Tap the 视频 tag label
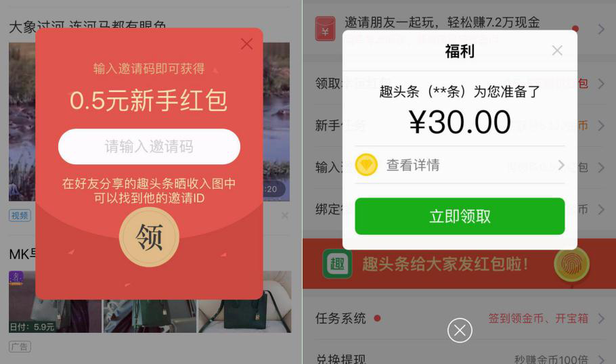 (x=20, y=216)
